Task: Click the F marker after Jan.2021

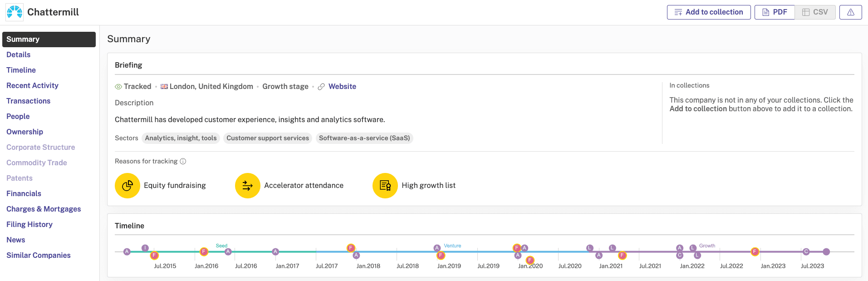Action: click(623, 256)
